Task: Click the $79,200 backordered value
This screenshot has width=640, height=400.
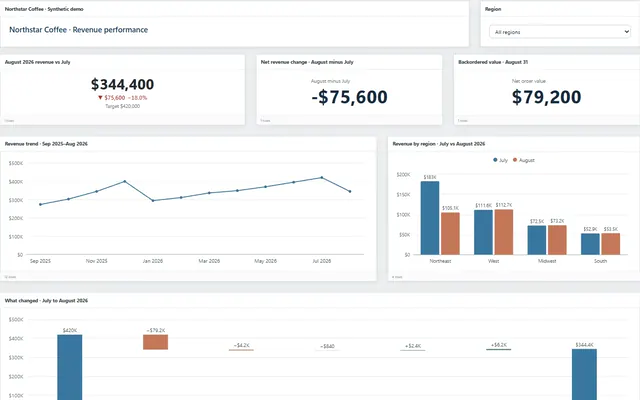Action: pos(547,97)
